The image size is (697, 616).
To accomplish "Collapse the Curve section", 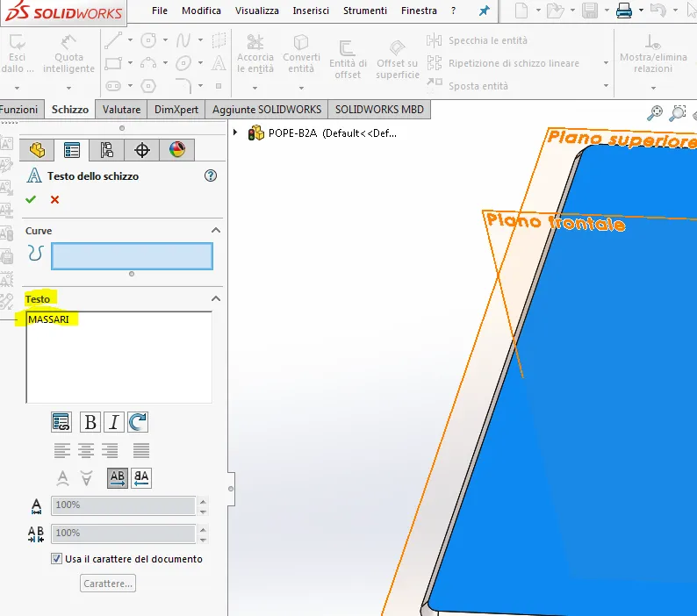I will pos(216,230).
